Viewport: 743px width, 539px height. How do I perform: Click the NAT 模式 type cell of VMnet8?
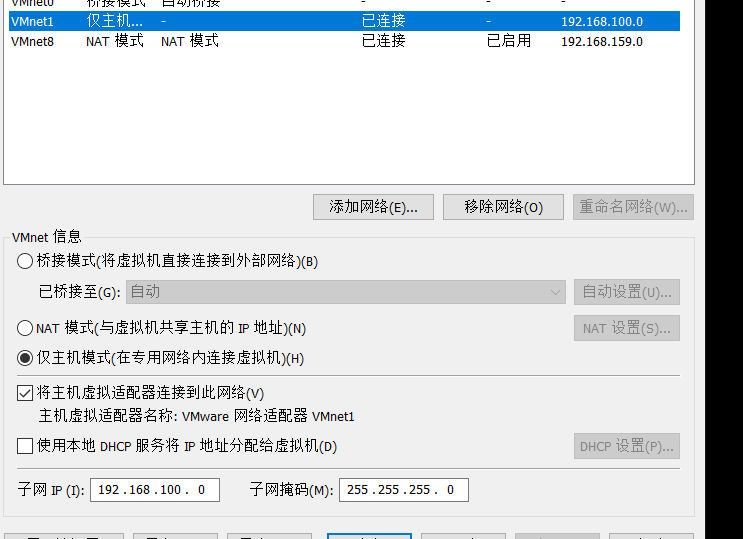115,41
